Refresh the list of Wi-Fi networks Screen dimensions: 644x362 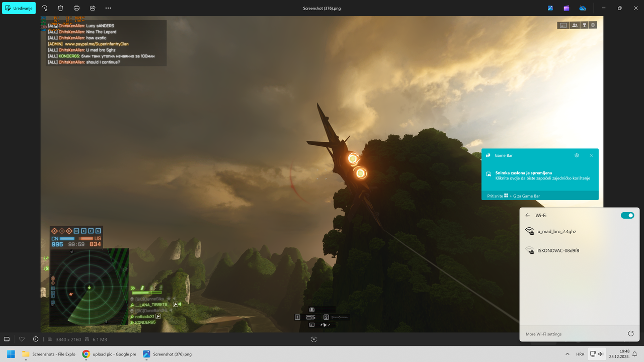[x=630, y=334]
